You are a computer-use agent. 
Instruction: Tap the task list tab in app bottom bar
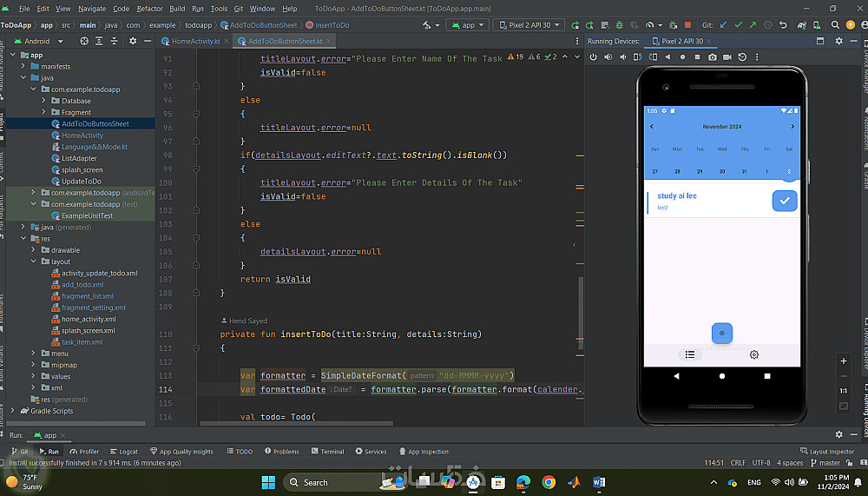tap(689, 354)
